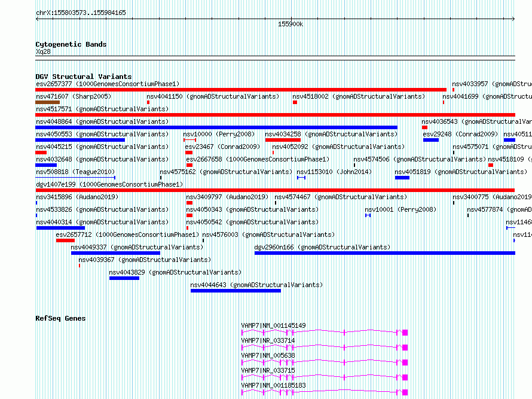The width and height of the screenshot is (532, 399).
Task: Click the DGV Structural Variants track title
Action: 84,77
